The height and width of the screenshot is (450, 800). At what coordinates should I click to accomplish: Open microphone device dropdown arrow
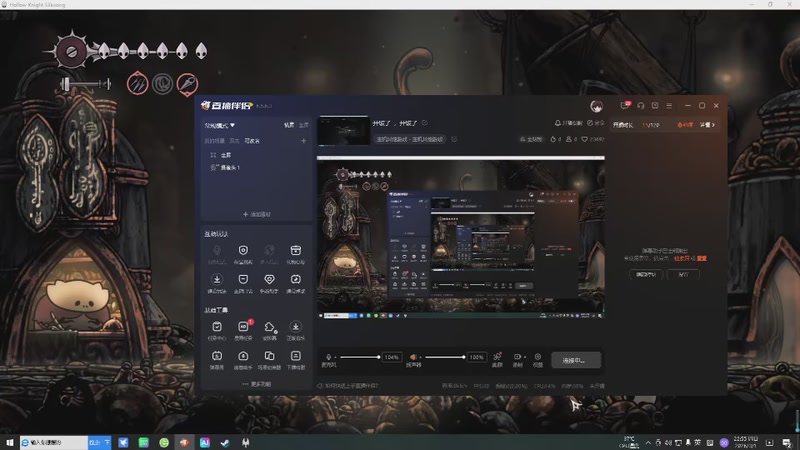[335, 357]
